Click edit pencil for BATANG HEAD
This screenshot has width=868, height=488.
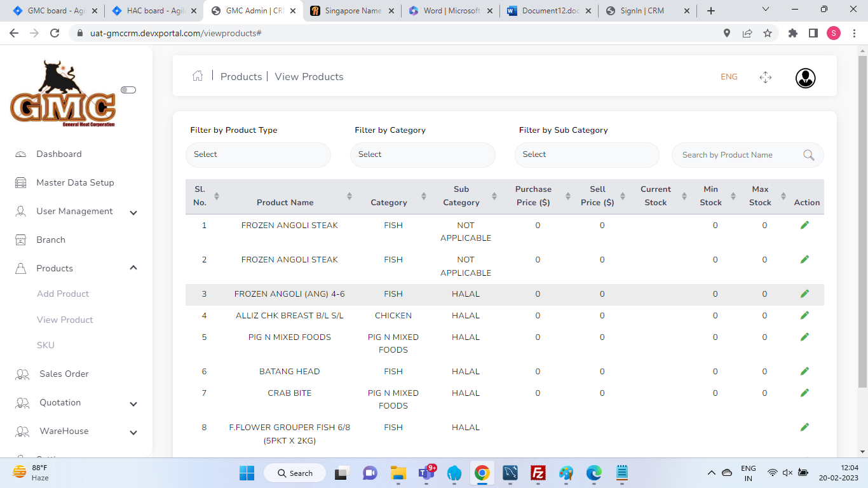point(804,371)
